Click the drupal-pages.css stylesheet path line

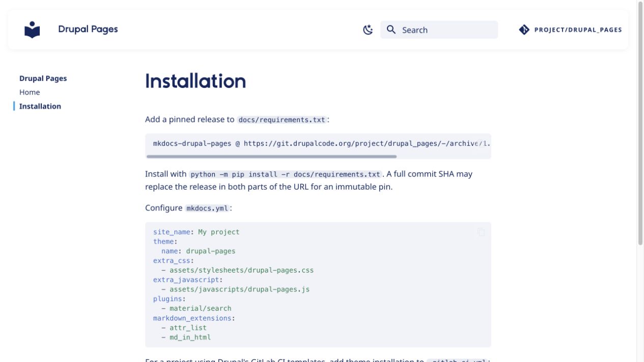pos(238,270)
